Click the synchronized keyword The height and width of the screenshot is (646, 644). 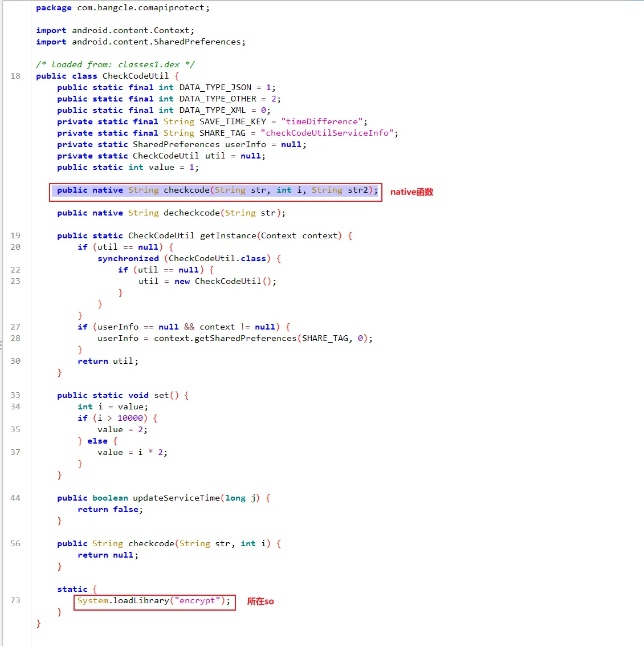point(128,259)
